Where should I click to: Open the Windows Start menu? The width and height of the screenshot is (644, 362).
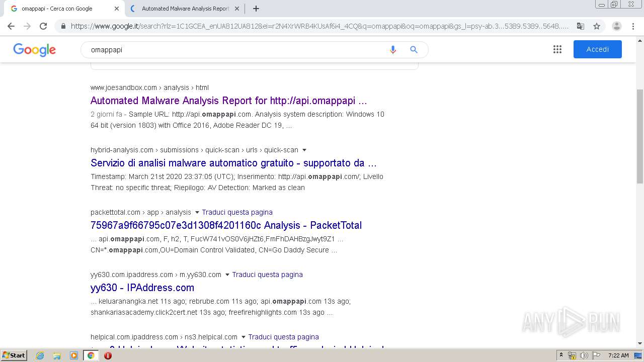click(x=14, y=355)
